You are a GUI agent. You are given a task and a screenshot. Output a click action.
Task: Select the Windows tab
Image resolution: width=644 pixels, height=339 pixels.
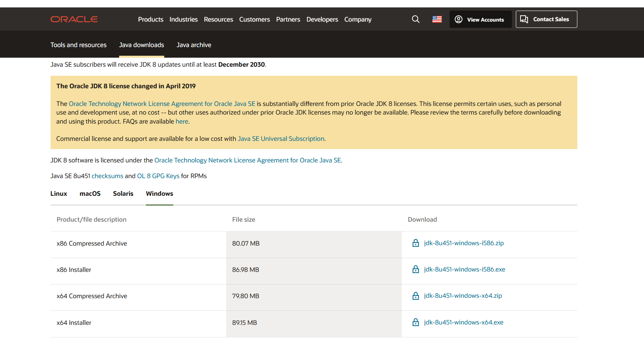[x=160, y=193]
